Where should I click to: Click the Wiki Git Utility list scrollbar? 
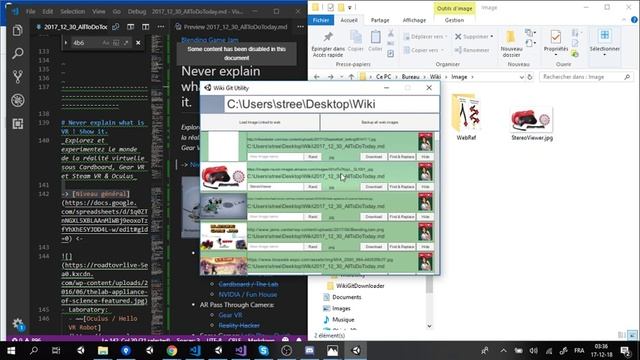coord(437,202)
